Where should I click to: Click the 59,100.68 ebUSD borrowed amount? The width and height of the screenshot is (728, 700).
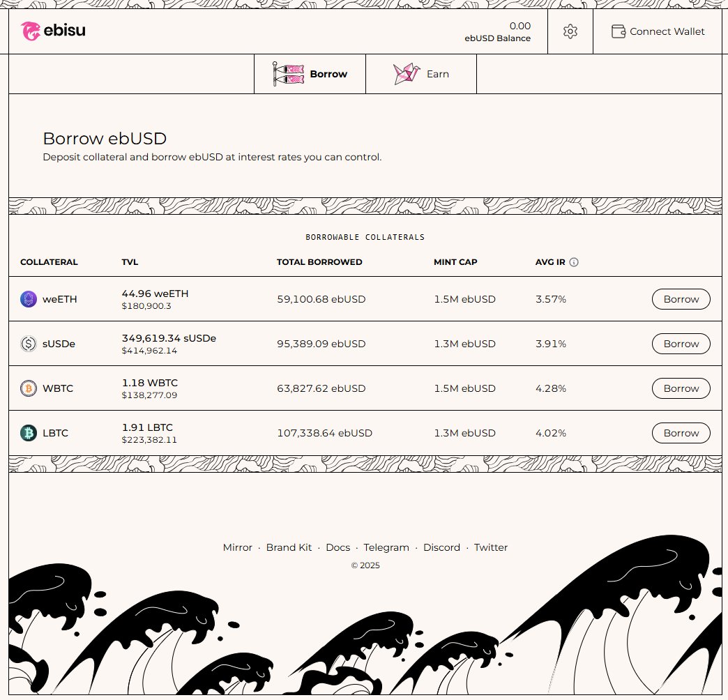coord(321,299)
